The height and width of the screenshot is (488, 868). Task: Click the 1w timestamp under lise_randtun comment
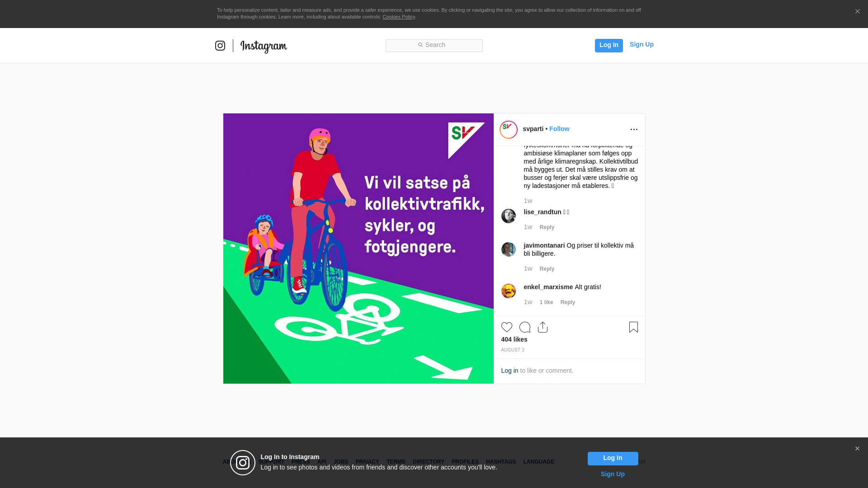(528, 227)
